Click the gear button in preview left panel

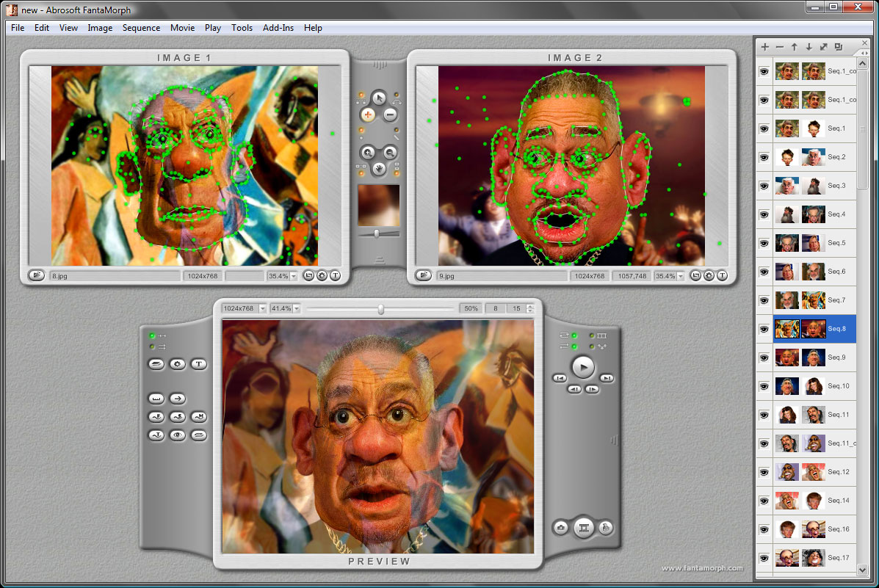(178, 364)
